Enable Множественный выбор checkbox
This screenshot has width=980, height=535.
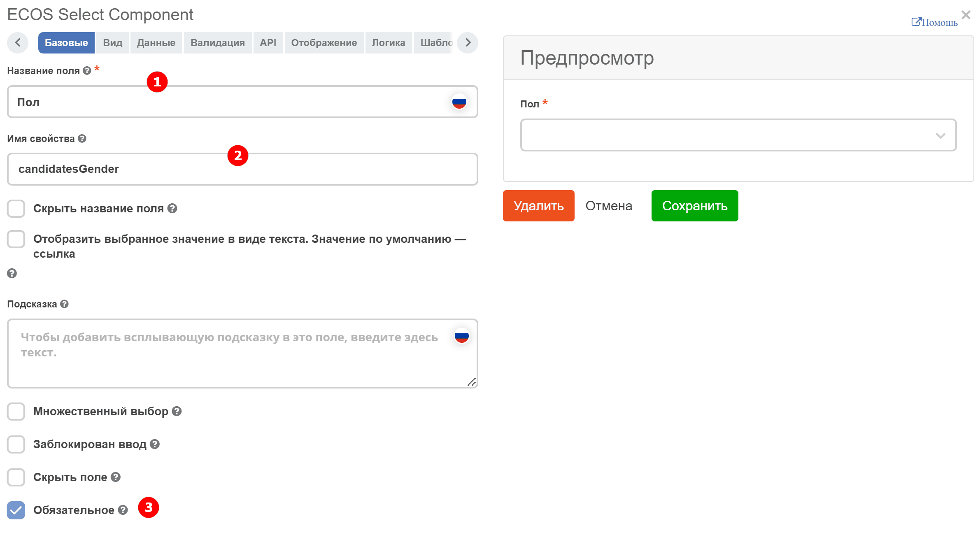coord(16,412)
